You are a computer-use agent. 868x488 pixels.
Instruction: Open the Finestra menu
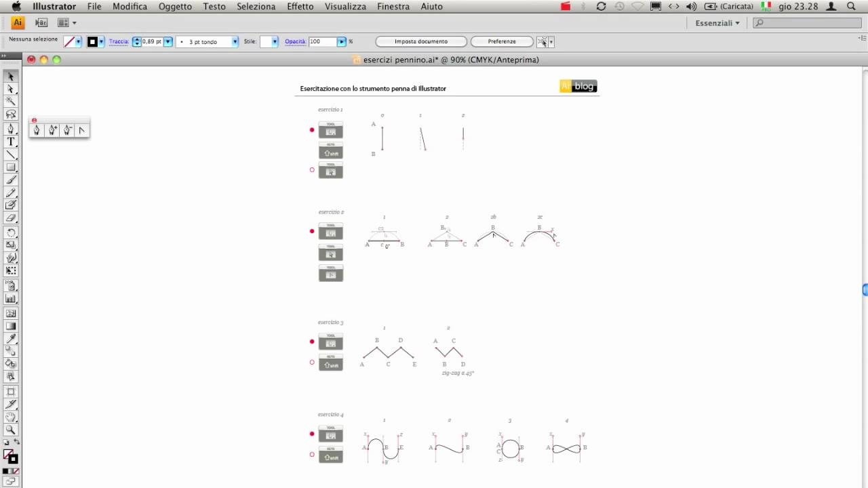pos(393,6)
